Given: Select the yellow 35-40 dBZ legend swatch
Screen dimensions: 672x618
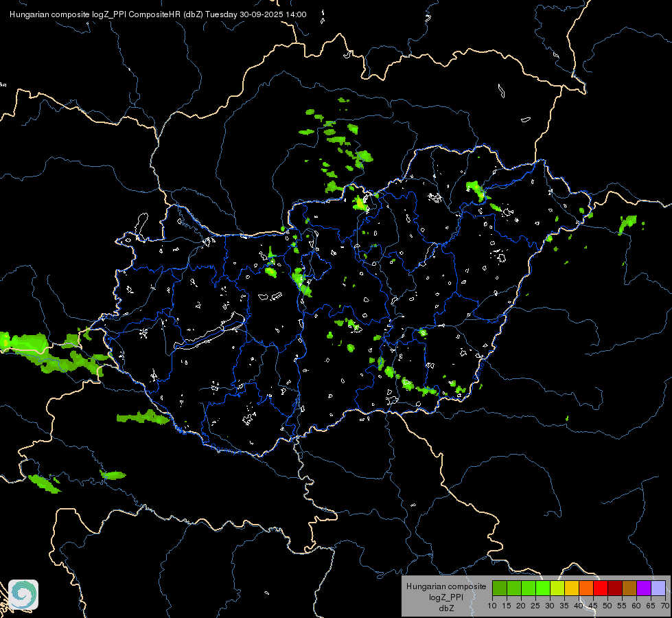Looking at the screenshot, I should (572, 588).
